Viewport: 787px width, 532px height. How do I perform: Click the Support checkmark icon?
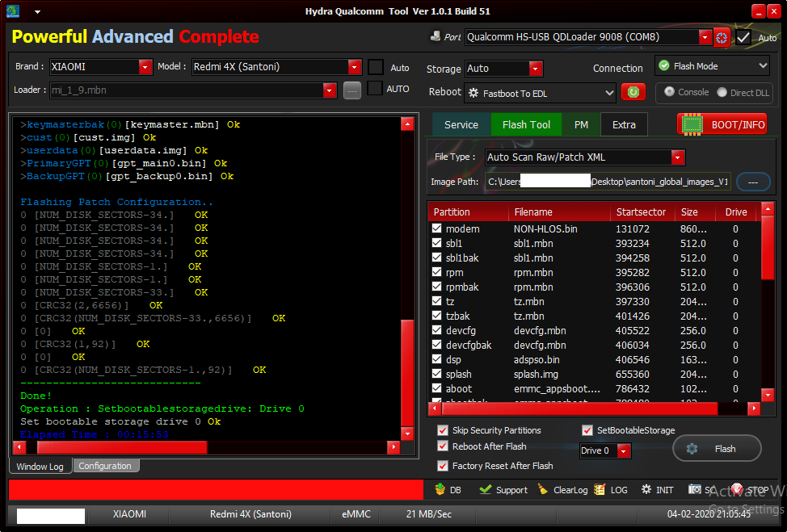tap(485, 489)
